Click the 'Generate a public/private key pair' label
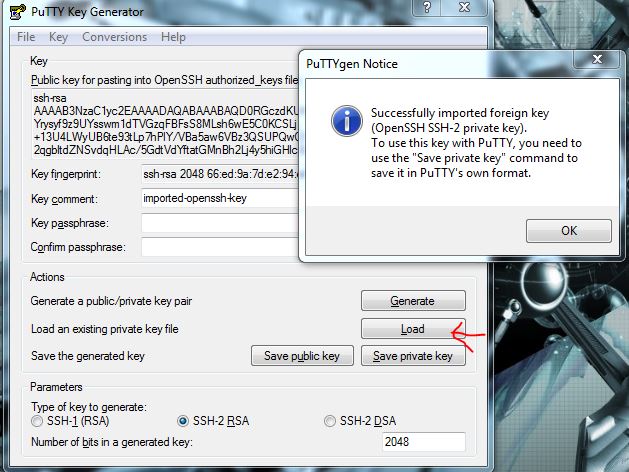Screen dimensions: 629x472 (111, 301)
